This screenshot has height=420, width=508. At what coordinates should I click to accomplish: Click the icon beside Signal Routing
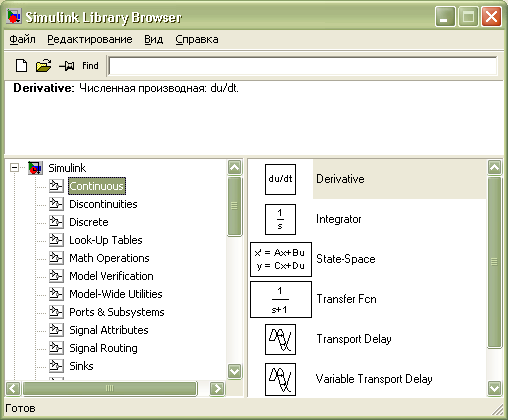[56, 348]
